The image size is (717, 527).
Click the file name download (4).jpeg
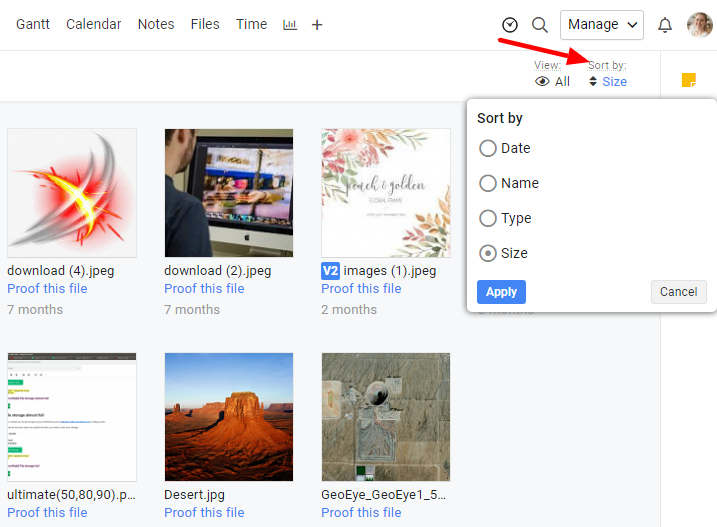(61, 271)
